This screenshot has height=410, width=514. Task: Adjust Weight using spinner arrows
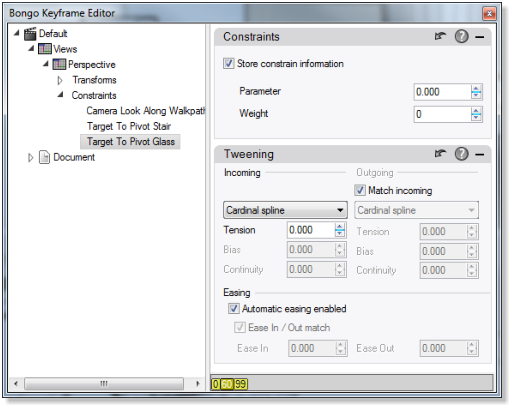click(x=476, y=114)
